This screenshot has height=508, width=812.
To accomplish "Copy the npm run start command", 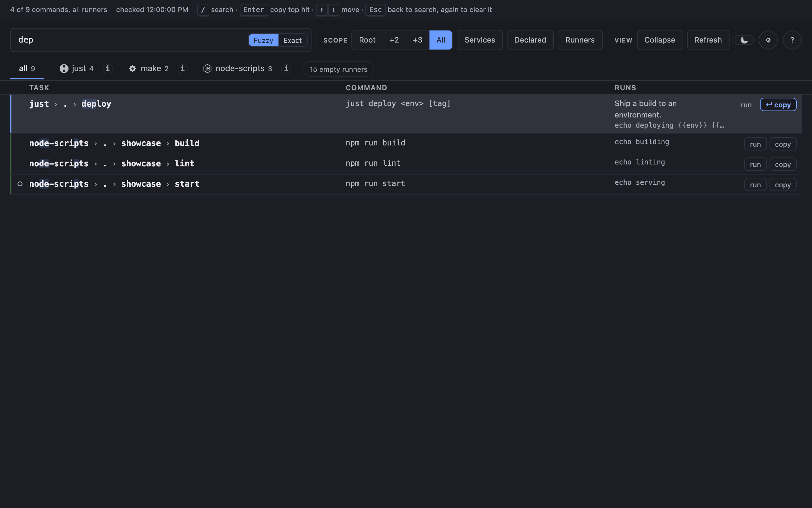I will pos(783,185).
